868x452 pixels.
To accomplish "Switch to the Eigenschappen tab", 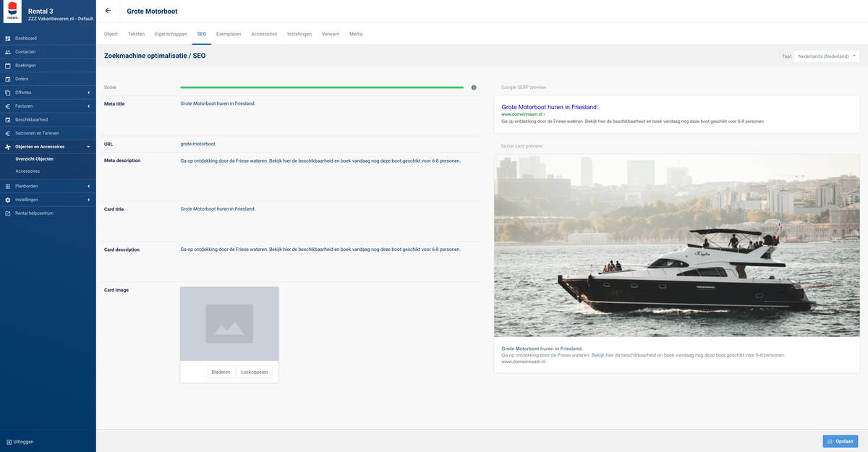I will 171,34.
